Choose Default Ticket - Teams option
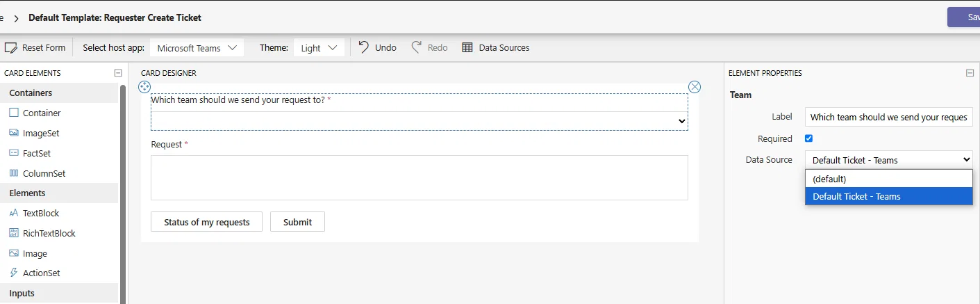This screenshot has width=980, height=304. 888,196
